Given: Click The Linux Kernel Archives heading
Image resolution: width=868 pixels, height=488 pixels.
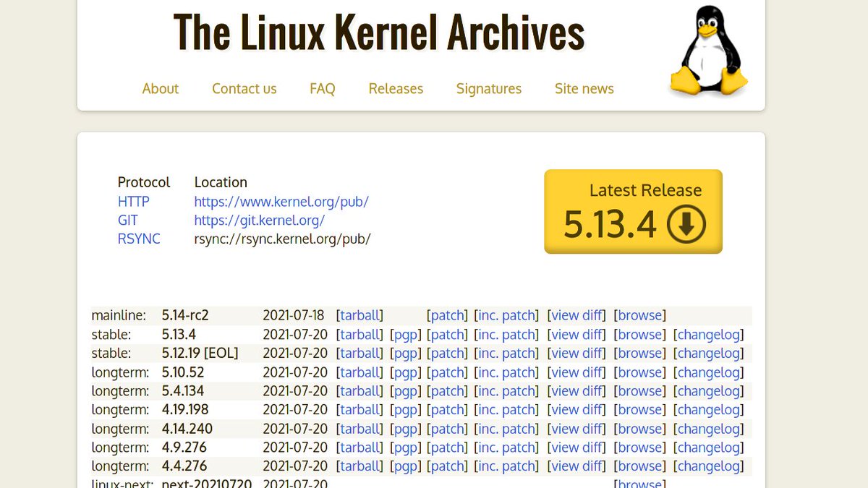Looking at the screenshot, I should pos(379,33).
